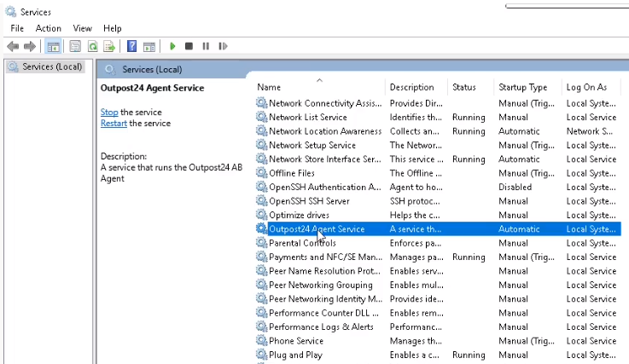
Task: Sort list by the Name column header
Action: (x=269, y=87)
